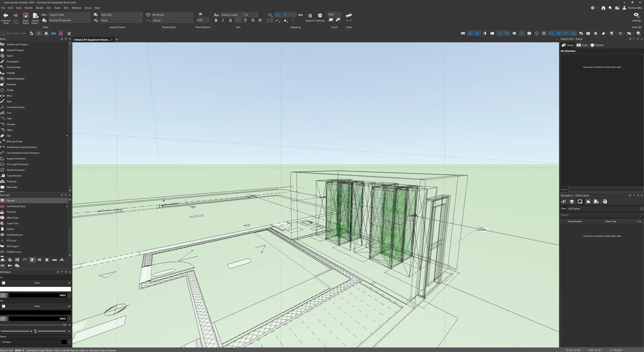Choose the Split tool

coord(34,101)
